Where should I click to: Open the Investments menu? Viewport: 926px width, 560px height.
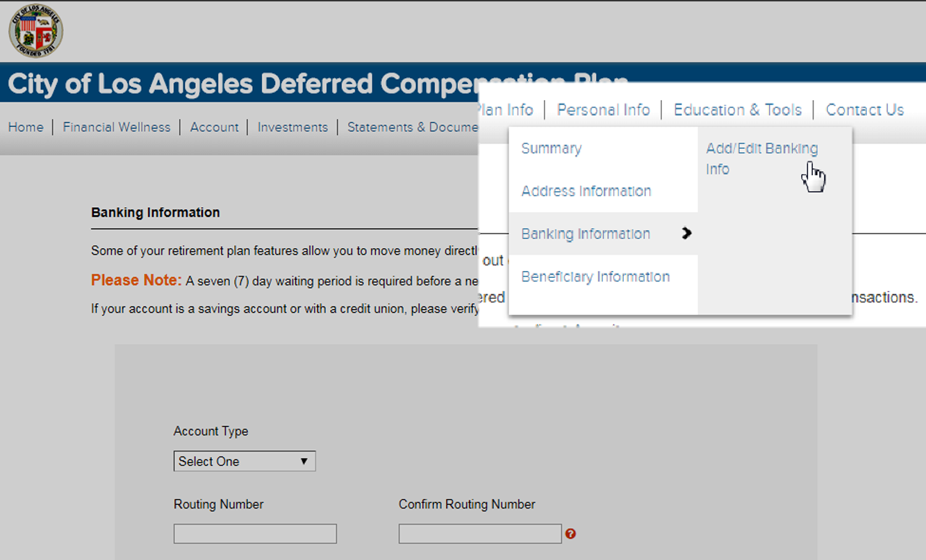[x=292, y=127]
